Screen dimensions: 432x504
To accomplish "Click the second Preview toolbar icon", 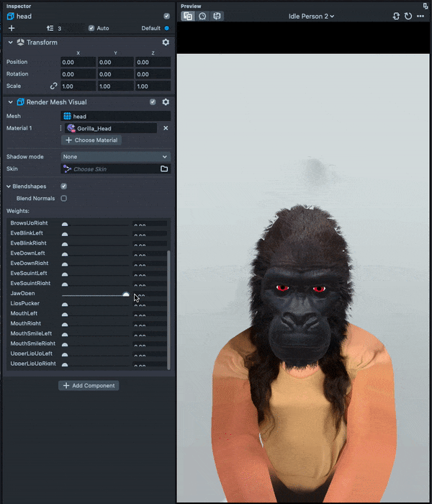I will (x=202, y=16).
